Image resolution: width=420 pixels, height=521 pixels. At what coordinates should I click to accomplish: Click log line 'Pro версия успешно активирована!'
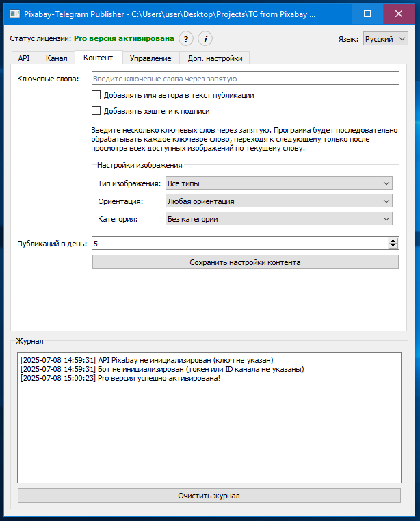(x=120, y=378)
